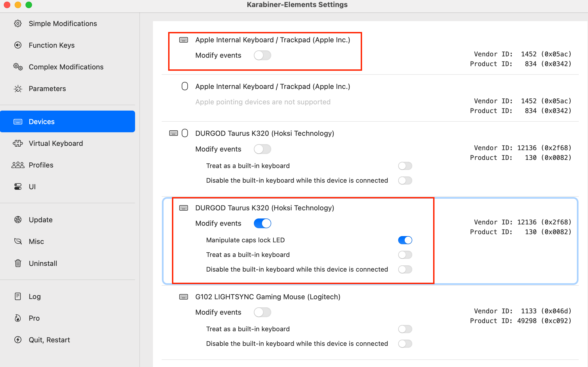The image size is (588, 367).
Task: Disable the Manipulate caps lock LED switch
Action: (x=405, y=240)
